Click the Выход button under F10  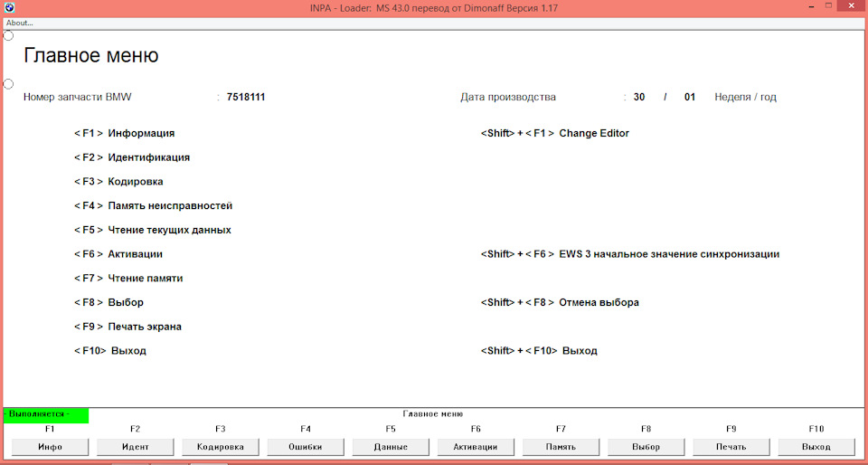coord(816,447)
